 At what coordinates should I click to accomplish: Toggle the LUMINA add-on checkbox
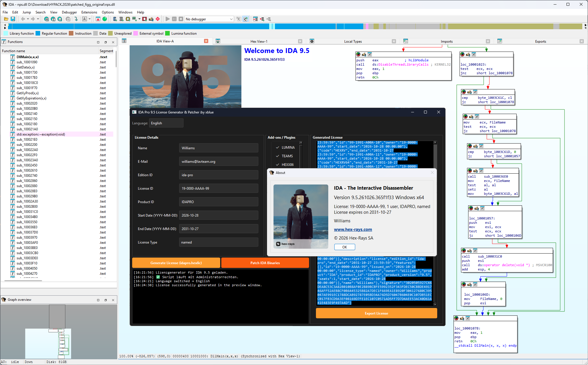coord(278,147)
